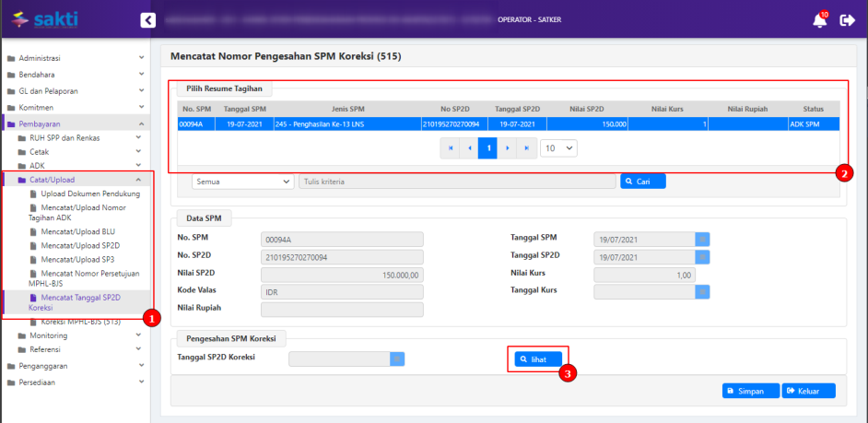Click the SAKTI logo
Image resolution: width=868 pixels, height=423 pixels.
pyautogui.click(x=44, y=18)
